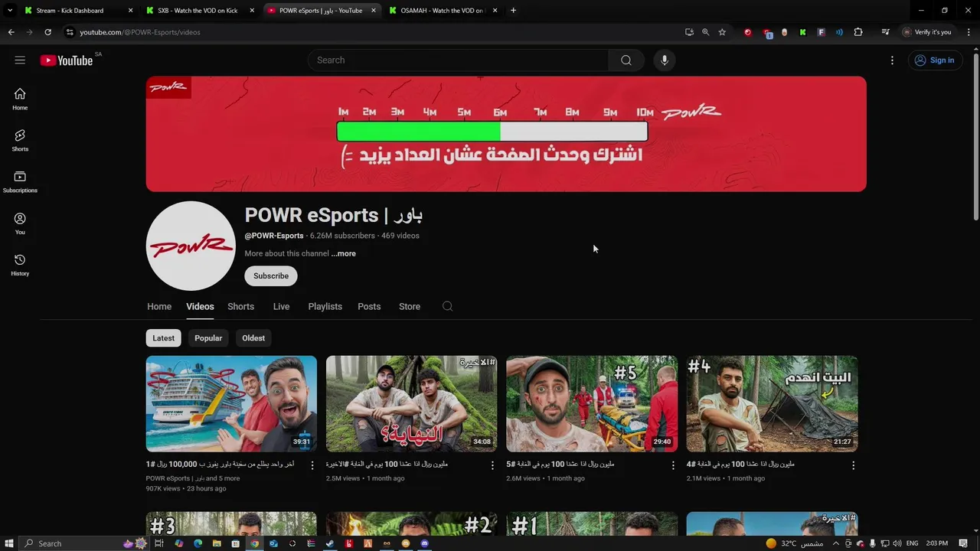Sort videos by Oldest
This screenshot has width=980, height=551.
click(x=253, y=338)
